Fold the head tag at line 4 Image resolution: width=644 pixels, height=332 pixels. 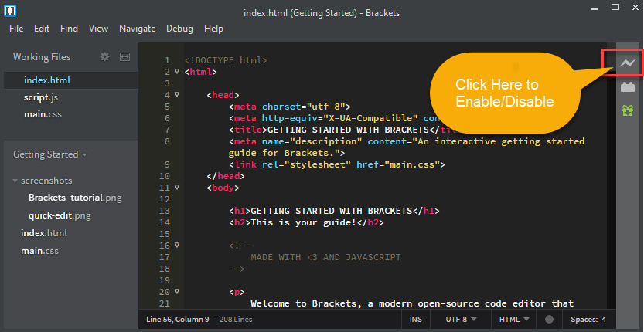click(x=177, y=95)
